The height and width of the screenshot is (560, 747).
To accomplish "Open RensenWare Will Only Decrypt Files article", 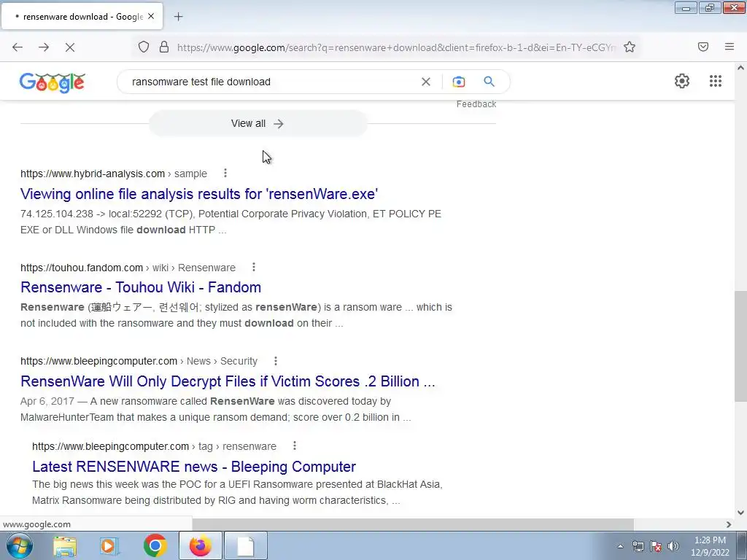I will tap(228, 381).
